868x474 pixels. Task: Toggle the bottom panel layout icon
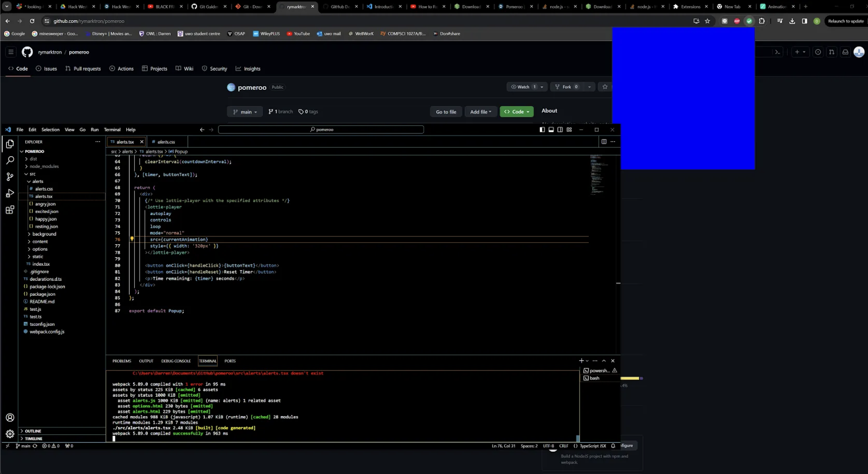[551, 129]
